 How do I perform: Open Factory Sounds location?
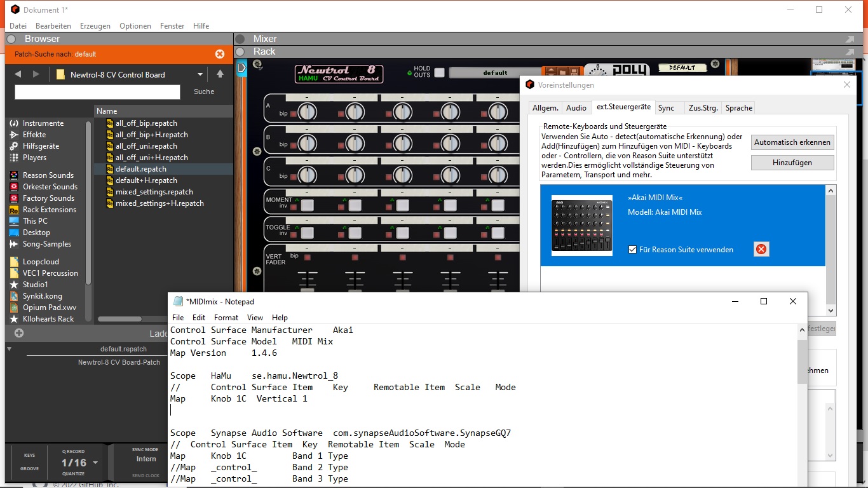click(43, 198)
